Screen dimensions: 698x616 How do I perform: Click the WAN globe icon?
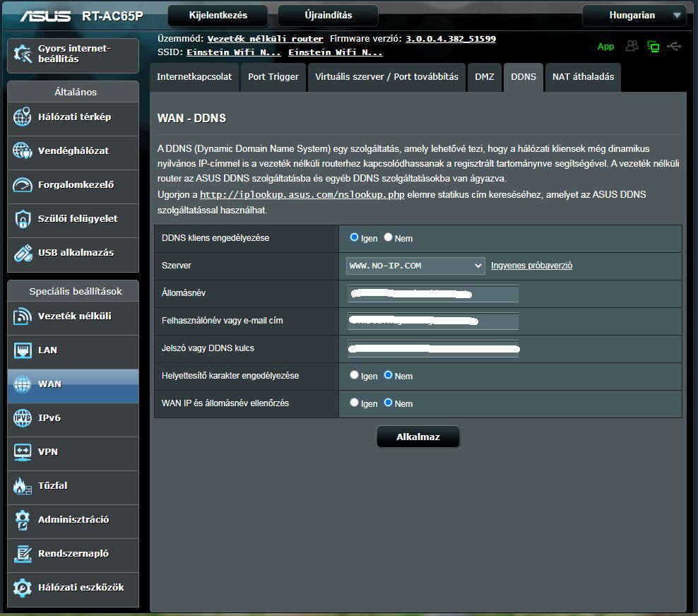click(23, 384)
